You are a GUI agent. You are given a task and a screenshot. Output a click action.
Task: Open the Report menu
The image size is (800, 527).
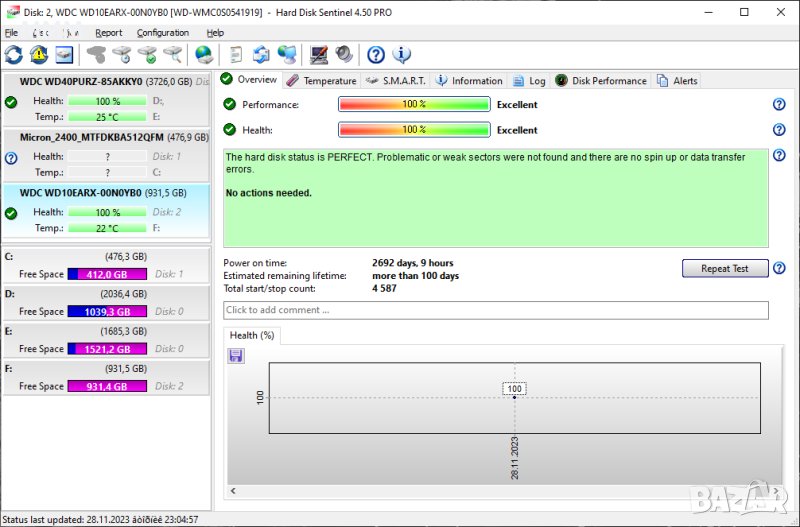pyautogui.click(x=109, y=33)
